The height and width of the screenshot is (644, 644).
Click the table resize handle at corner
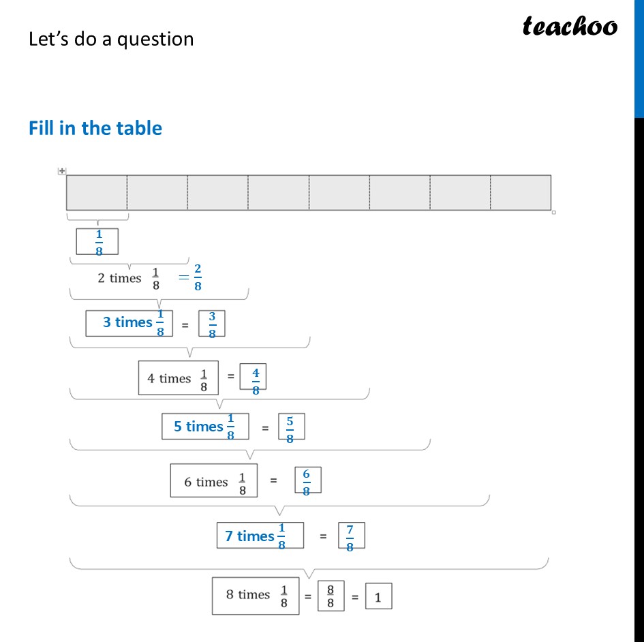(x=553, y=213)
